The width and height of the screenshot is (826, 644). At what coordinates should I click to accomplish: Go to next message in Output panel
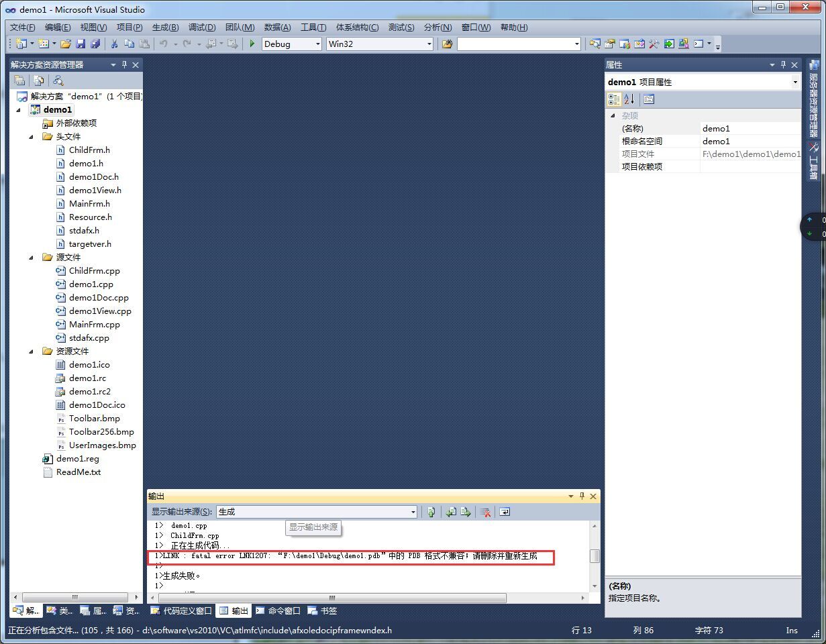(x=466, y=512)
